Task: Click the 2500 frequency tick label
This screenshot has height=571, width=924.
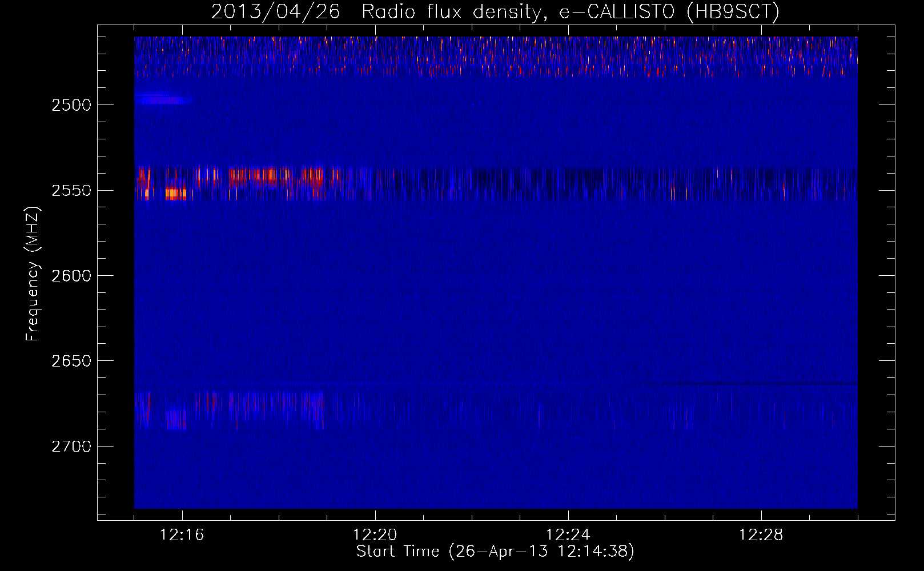Action: [x=71, y=105]
